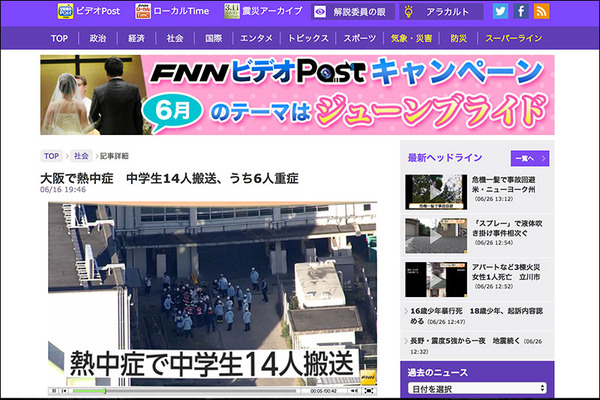Click the 過去のニュース heading

coord(437,372)
